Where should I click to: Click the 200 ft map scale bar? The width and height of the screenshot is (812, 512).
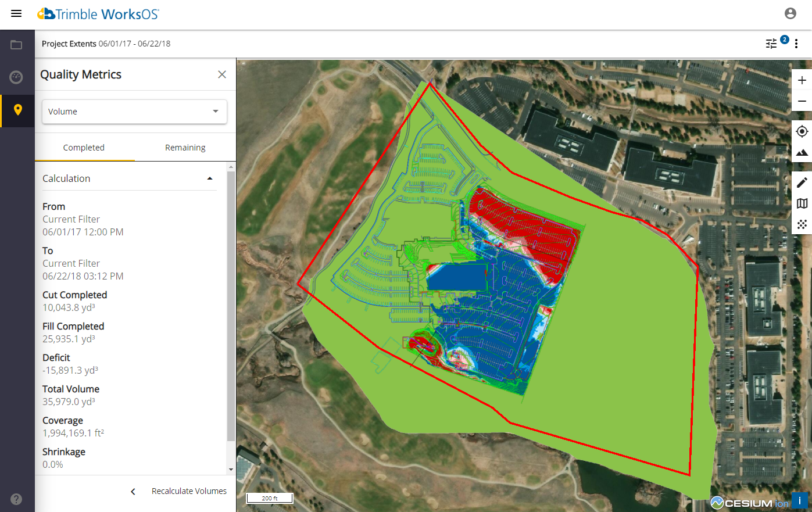pos(270,498)
